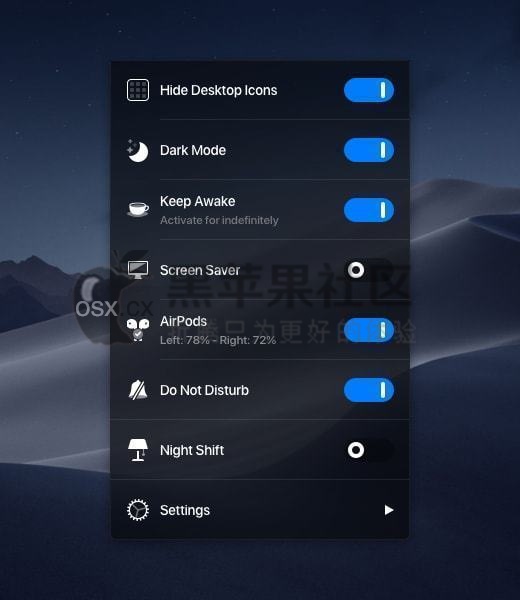Image resolution: width=520 pixels, height=600 pixels.
Task: Click AirPods battery level text
Action: [x=218, y=340]
